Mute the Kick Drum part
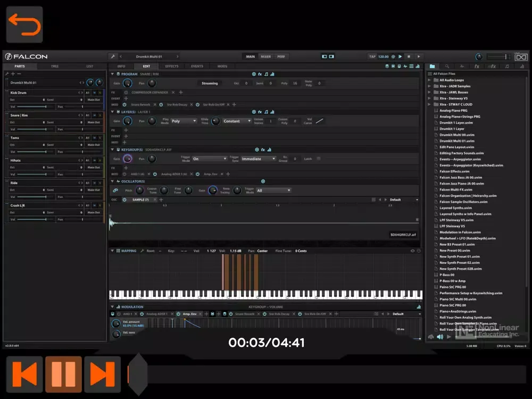This screenshot has width=532, height=399. pyautogui.click(x=95, y=93)
